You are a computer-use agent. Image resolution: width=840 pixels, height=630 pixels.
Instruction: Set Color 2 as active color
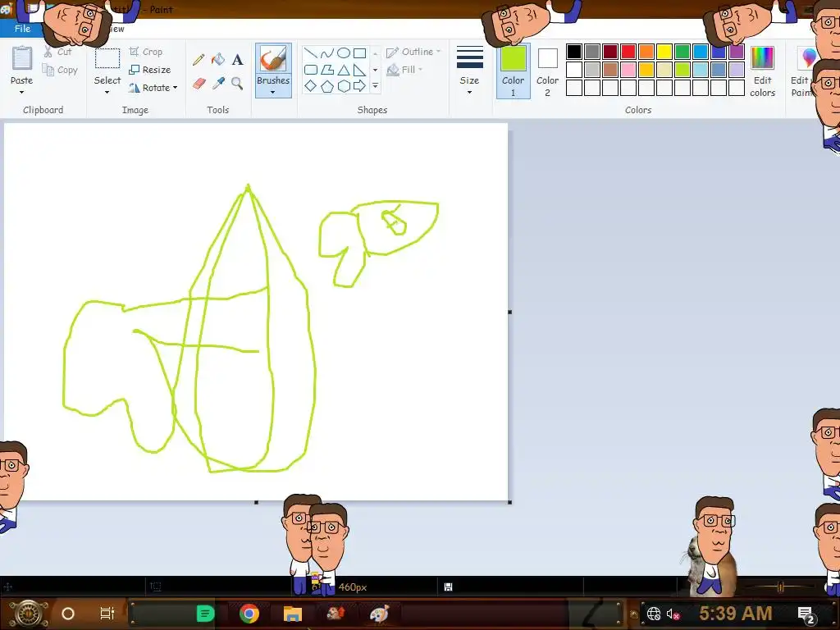pos(547,71)
